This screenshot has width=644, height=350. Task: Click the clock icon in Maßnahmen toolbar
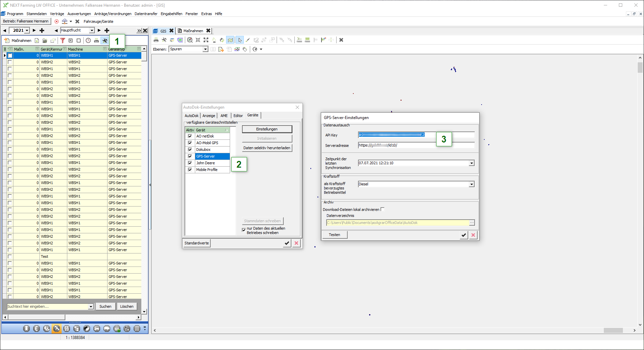[88, 41]
